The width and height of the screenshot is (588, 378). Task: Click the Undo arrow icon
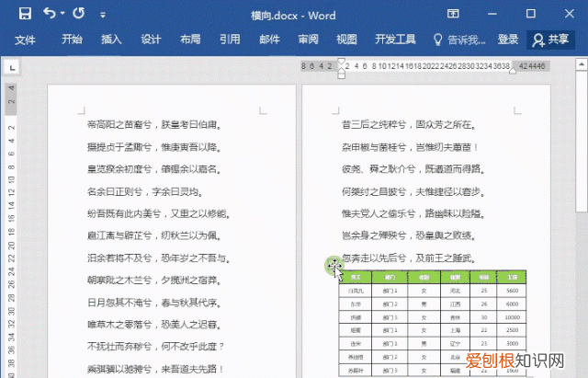click(50, 14)
